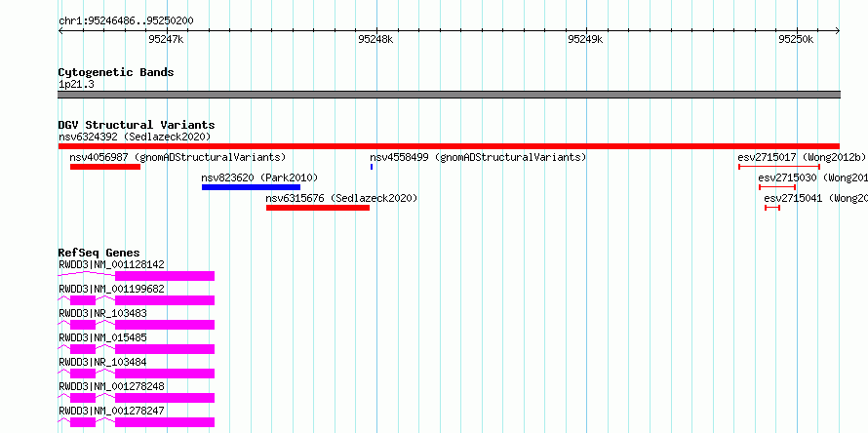Viewport: 868px width, 433px height.
Task: Click the nsv4558499 gnomAD variant label
Action: click(x=478, y=157)
